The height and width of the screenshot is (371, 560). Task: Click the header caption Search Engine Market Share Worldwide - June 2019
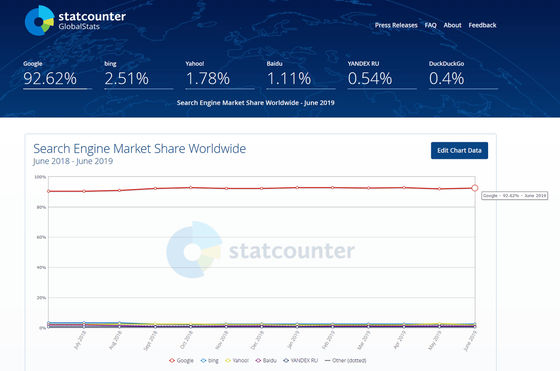pos(256,103)
